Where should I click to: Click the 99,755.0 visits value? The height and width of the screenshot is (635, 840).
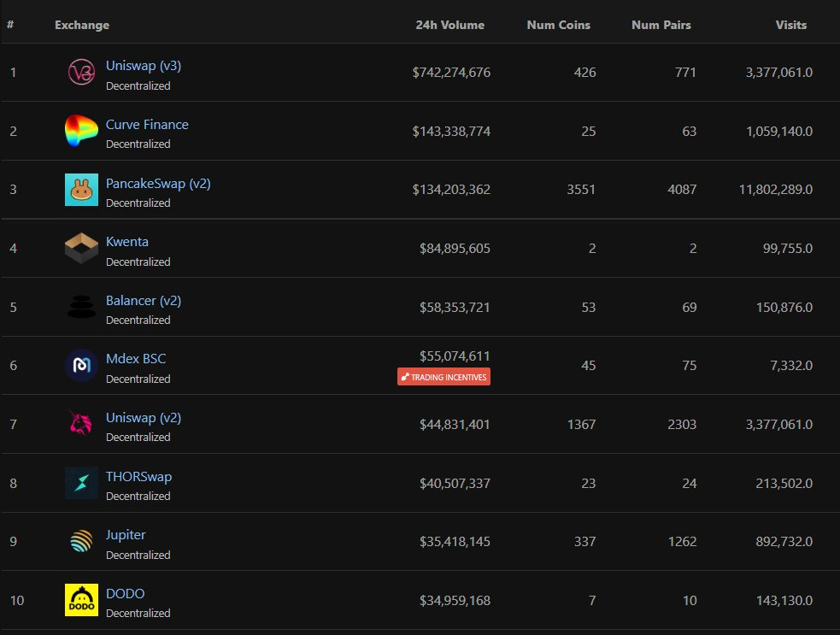[788, 248]
